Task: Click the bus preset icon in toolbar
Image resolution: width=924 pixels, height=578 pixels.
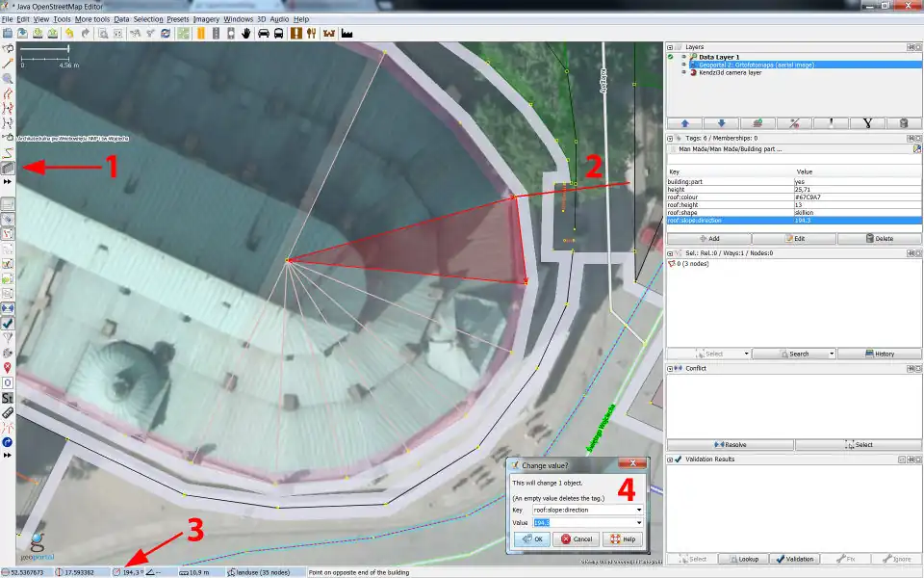Action: pyautogui.click(x=279, y=33)
